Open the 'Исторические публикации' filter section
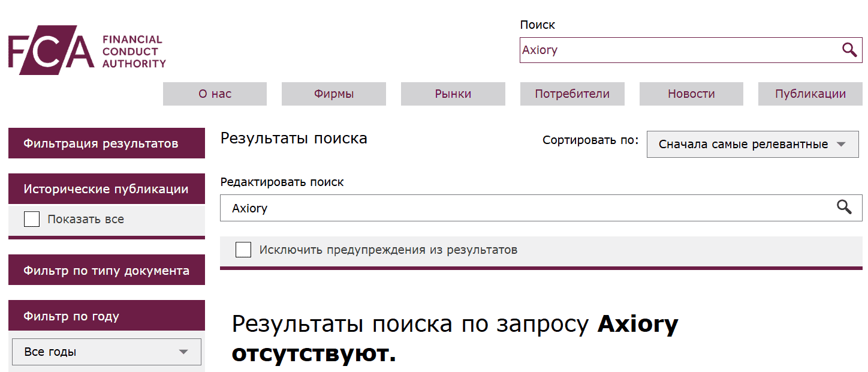This screenshot has width=868, height=372. (x=106, y=188)
